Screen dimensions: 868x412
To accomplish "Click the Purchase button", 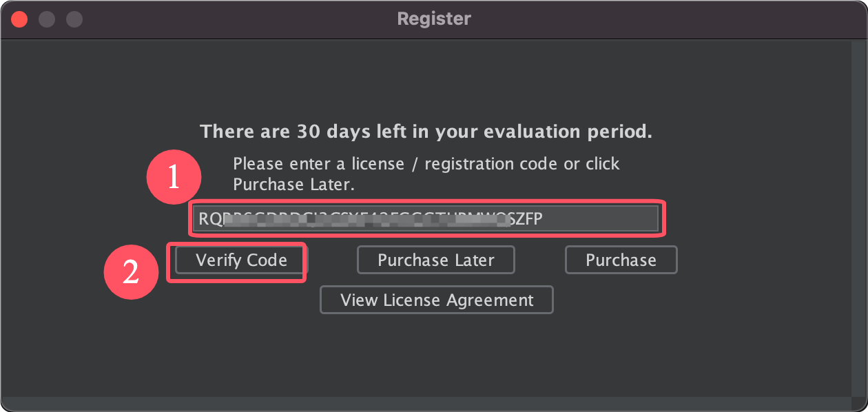I will (x=621, y=260).
